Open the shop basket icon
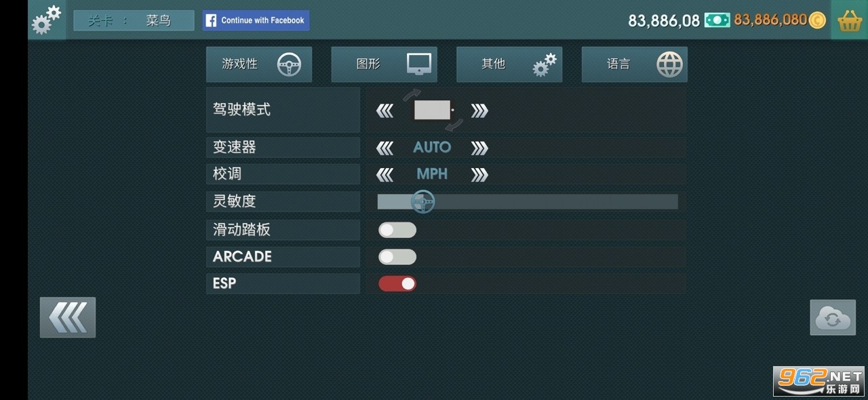The height and width of the screenshot is (400, 868). [849, 20]
